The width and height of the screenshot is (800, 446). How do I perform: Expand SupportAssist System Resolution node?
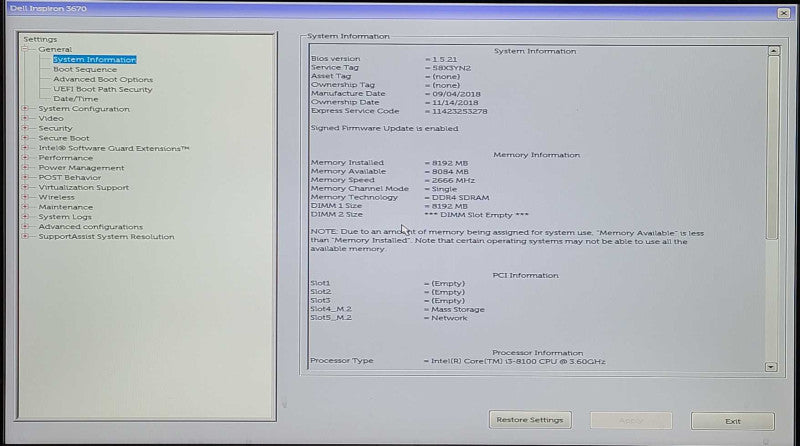(24, 237)
